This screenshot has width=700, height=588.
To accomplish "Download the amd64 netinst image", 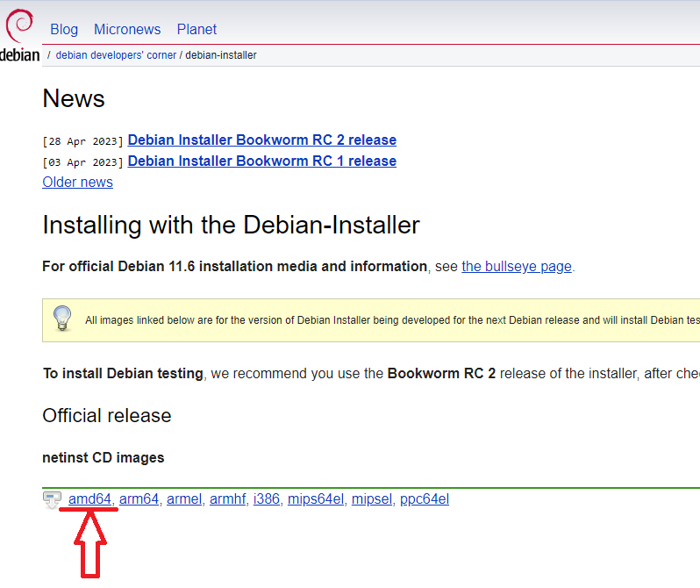I will 89,499.
